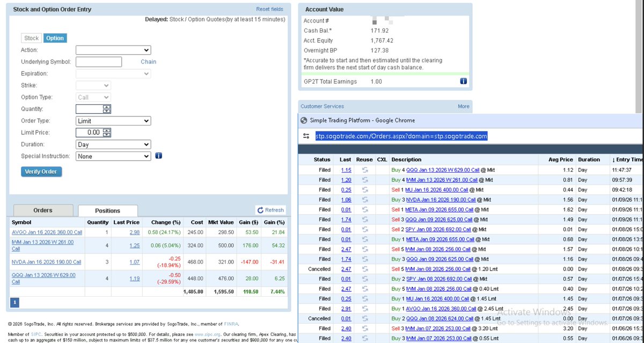Image resolution: width=644 pixels, height=343 pixels.
Task: Click the 176.00 gain value for the IWM position
Action: (251, 245)
